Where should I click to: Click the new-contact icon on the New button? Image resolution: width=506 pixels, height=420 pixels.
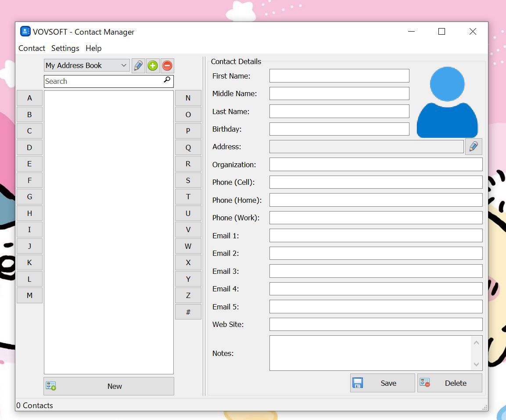click(x=51, y=386)
